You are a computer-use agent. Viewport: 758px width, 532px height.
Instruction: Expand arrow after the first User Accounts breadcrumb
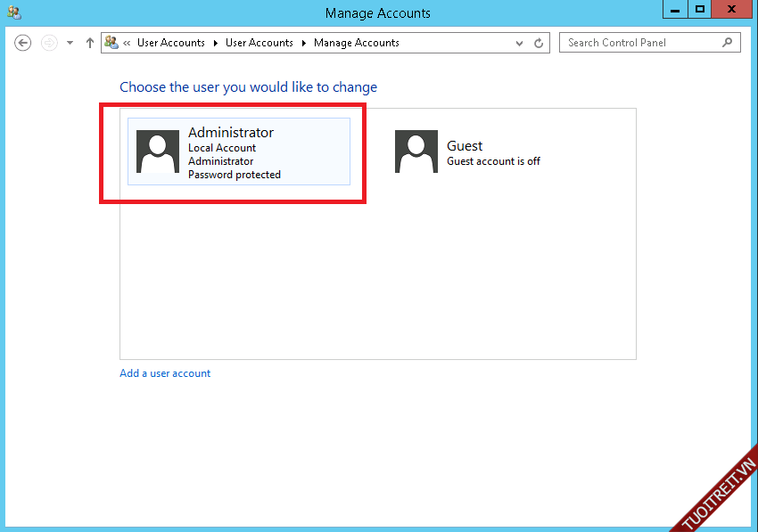tap(215, 43)
